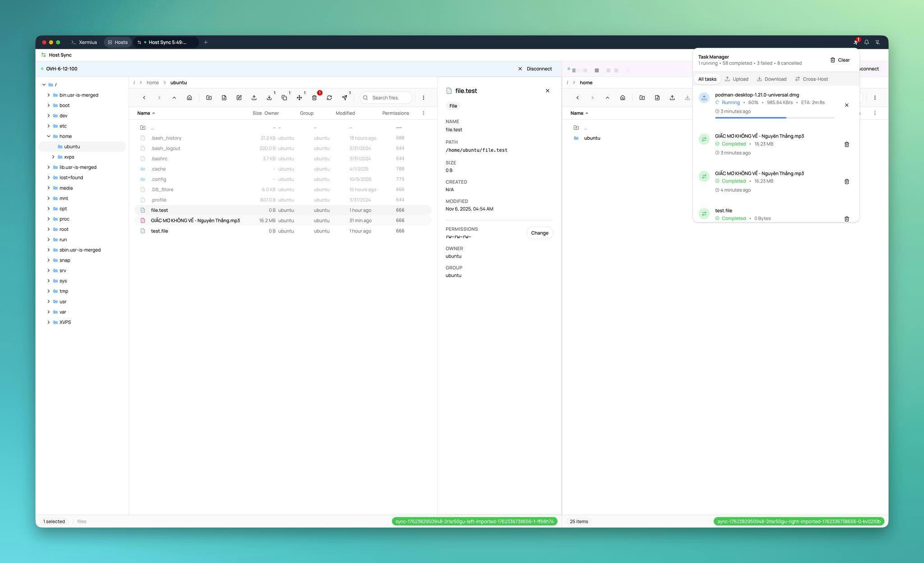Select the rename/edit toolbar icon

coord(239,97)
